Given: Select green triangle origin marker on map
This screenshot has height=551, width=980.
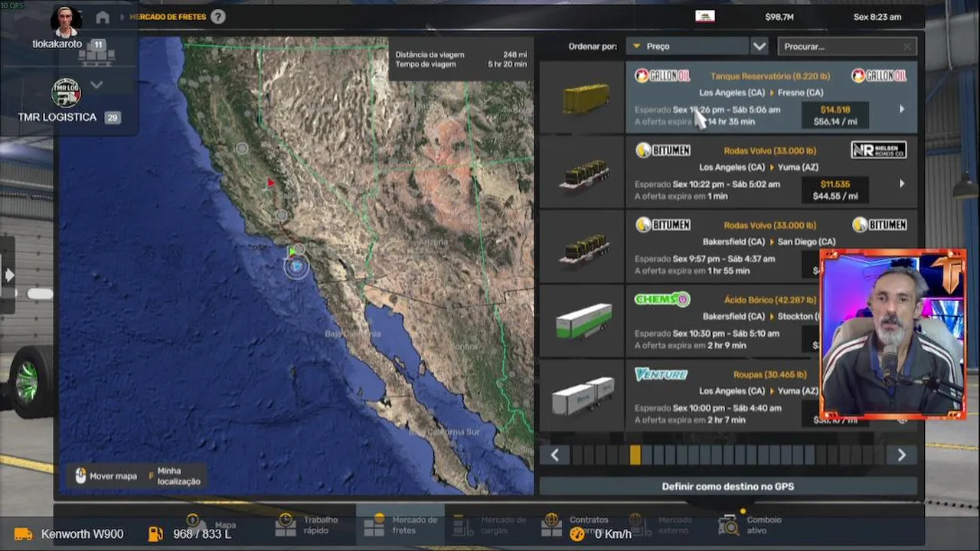Looking at the screenshot, I should pos(292,251).
